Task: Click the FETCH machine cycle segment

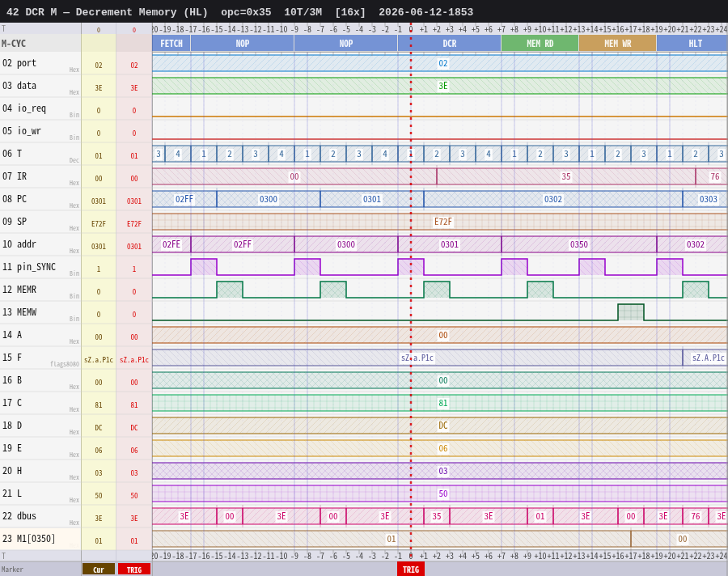Action: coord(171,44)
